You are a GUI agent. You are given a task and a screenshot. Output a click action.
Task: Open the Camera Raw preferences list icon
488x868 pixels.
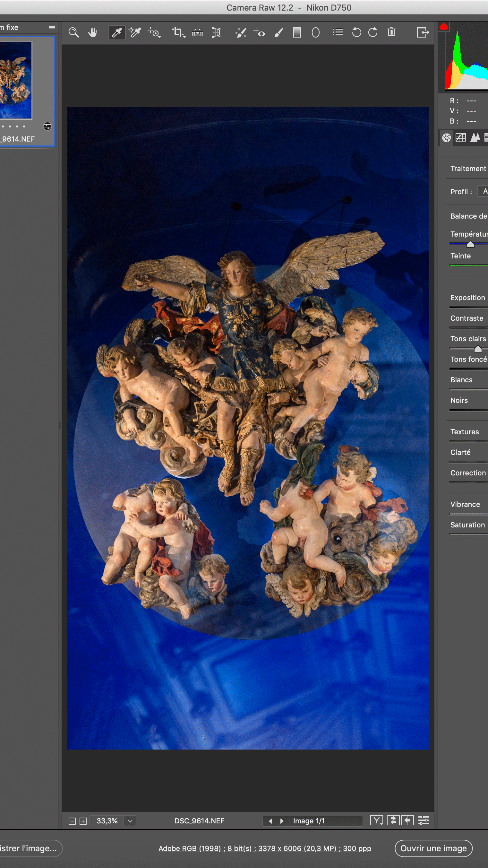[338, 32]
